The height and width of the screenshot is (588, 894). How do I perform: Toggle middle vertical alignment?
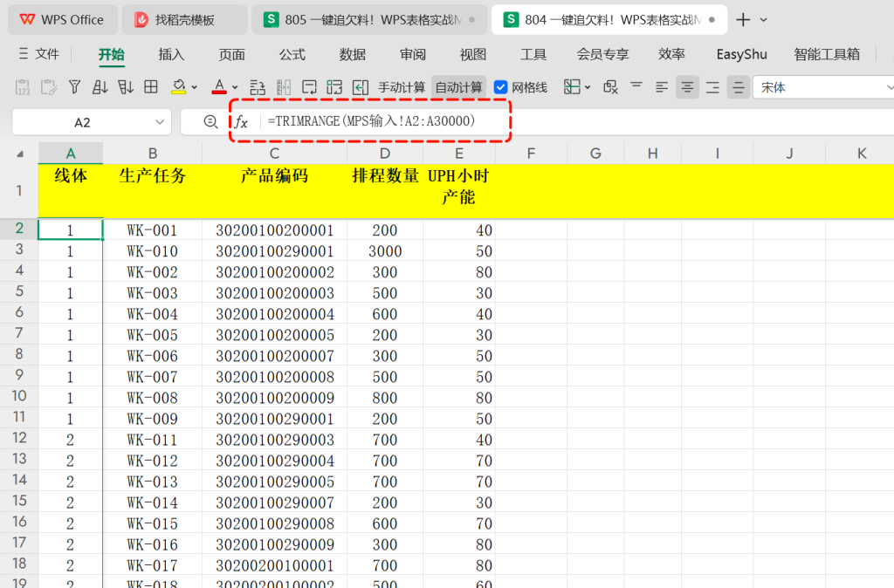[x=739, y=87]
